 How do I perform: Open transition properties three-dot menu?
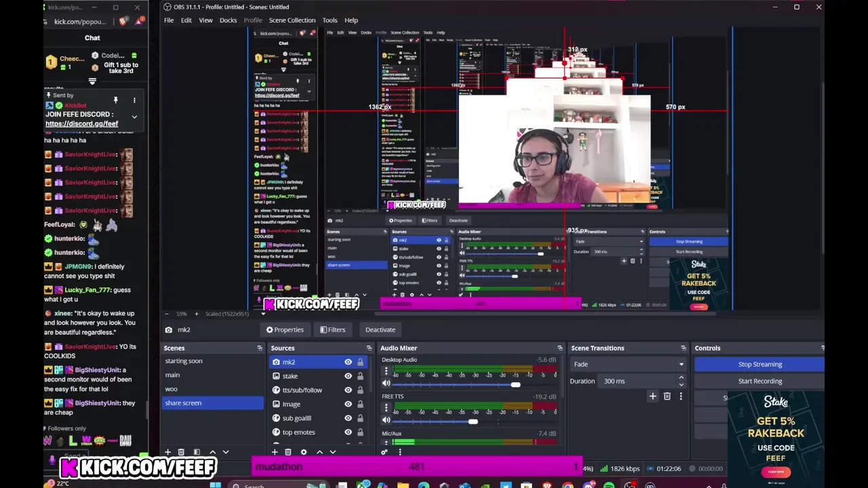[681, 396]
